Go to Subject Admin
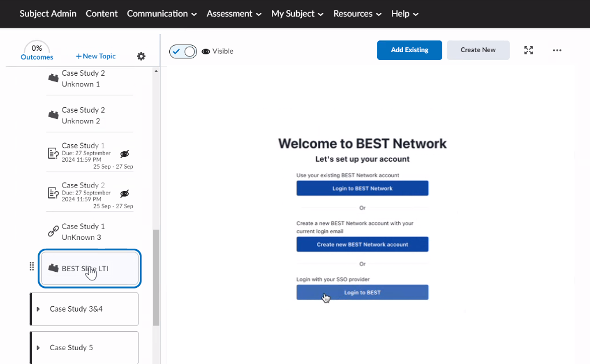Image resolution: width=590 pixels, height=364 pixels. pyautogui.click(x=48, y=14)
